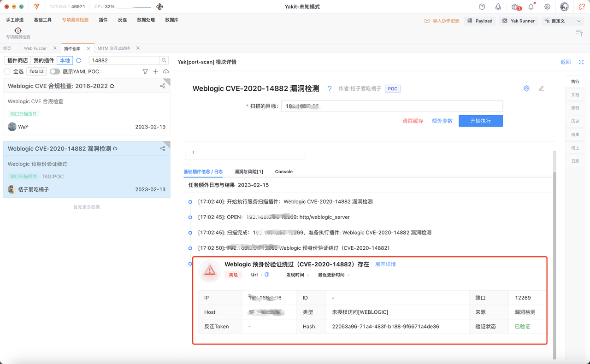590x364 pixels.
Task: Open the notifications bell icon
Action: pos(531,7)
